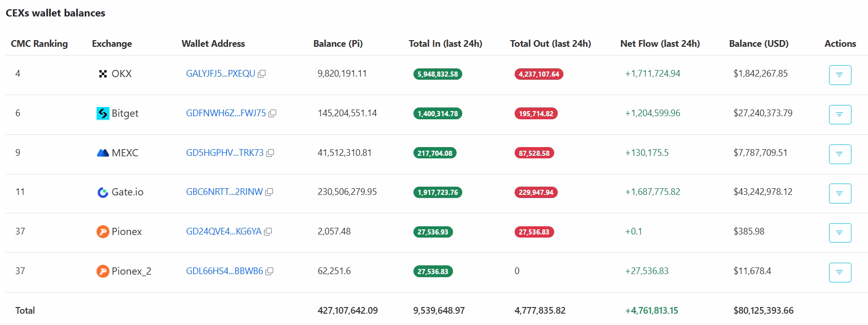Copy the Gate.io wallet address icon

269,192
